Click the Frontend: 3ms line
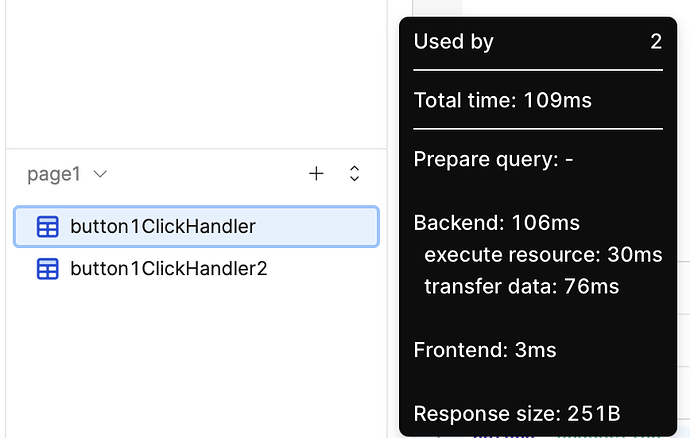690x438 pixels. pyautogui.click(x=485, y=350)
